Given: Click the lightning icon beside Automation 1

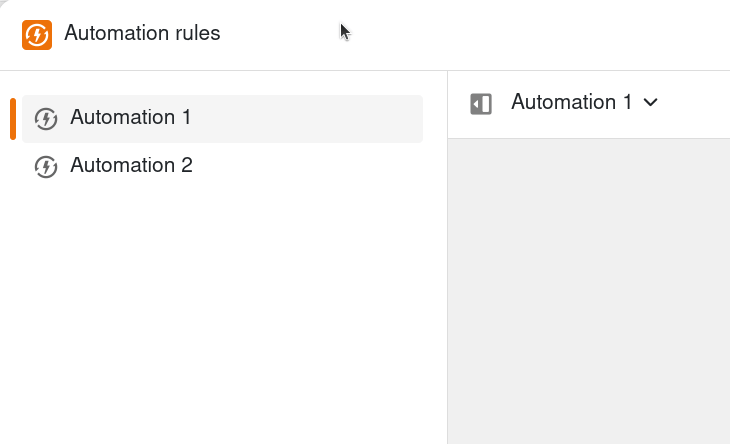Looking at the screenshot, I should (x=46, y=119).
